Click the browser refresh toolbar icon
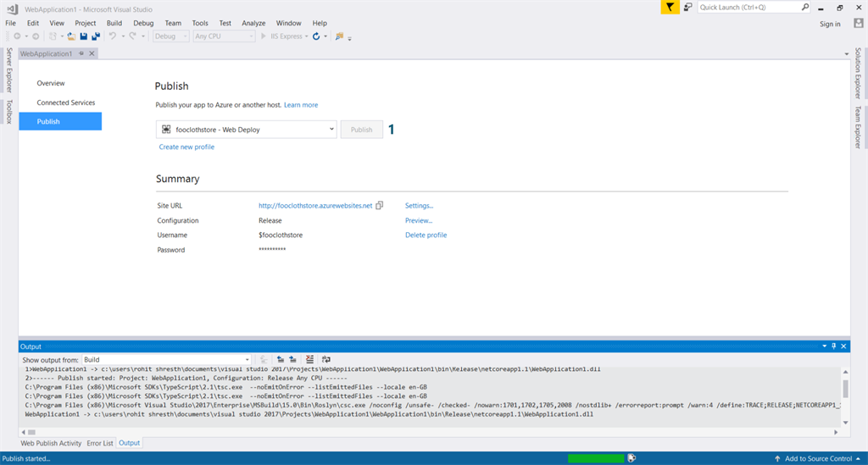This screenshot has height=465, width=868. [x=317, y=36]
